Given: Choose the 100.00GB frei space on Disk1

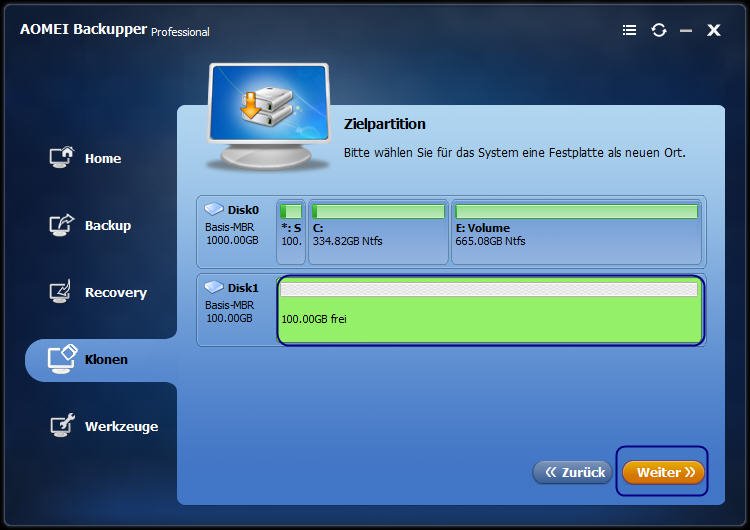Looking at the screenshot, I should coord(490,310).
